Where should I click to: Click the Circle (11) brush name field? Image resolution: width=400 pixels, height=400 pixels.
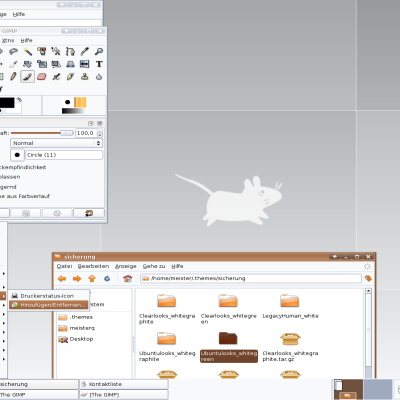coord(64,155)
